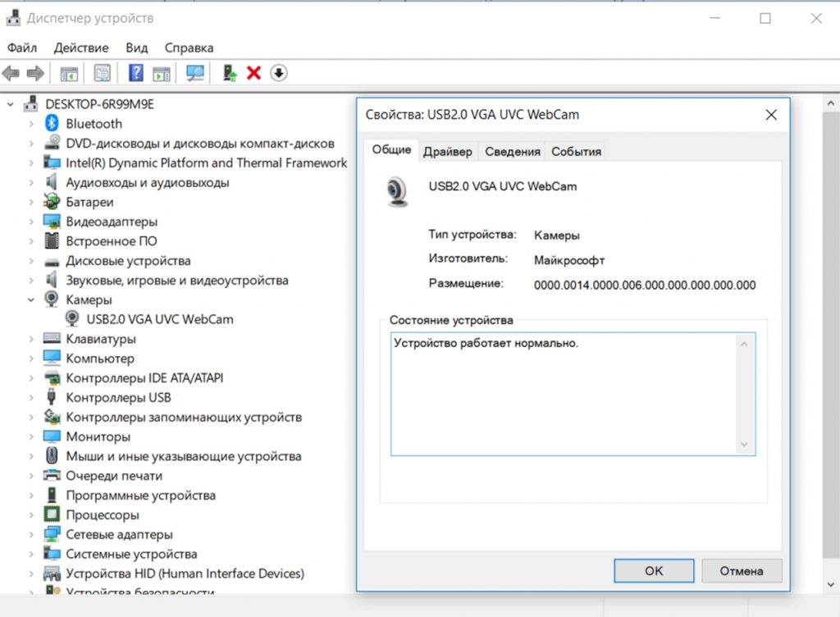
Task: Expand the Контроллеры USB node
Action: [x=31, y=398]
